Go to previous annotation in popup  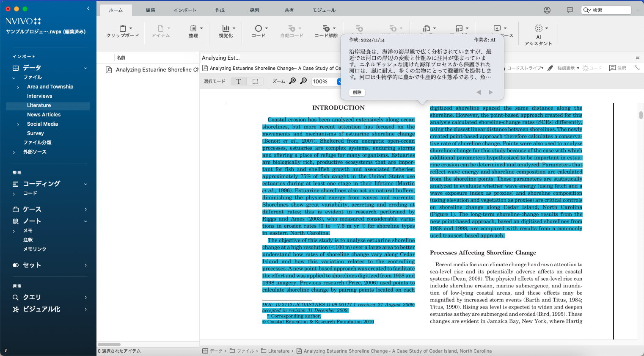(x=479, y=92)
